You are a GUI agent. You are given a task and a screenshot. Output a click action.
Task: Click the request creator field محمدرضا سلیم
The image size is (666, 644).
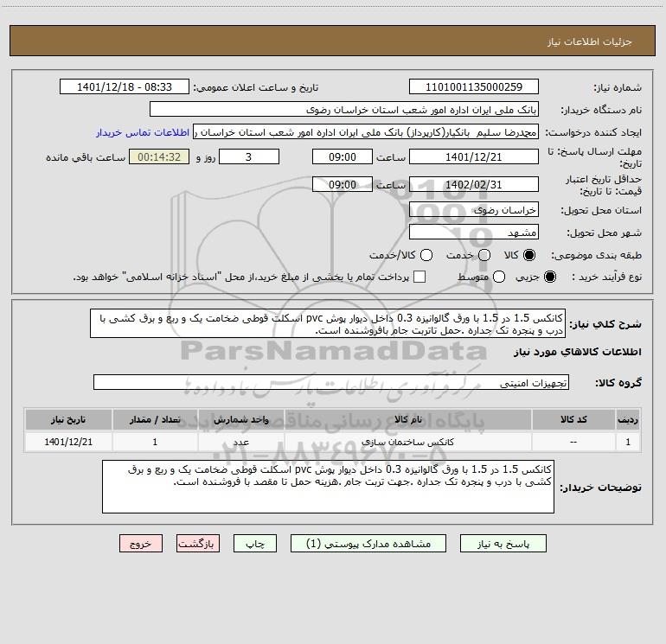coord(366,132)
